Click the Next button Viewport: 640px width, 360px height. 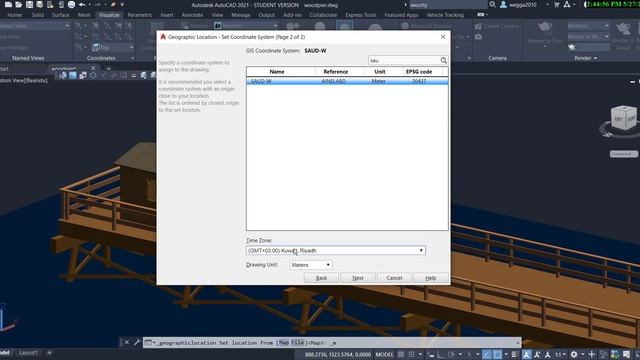[x=358, y=278]
